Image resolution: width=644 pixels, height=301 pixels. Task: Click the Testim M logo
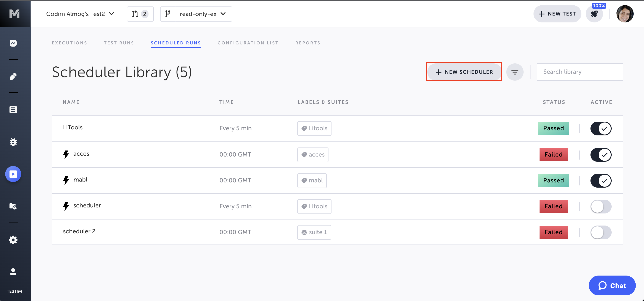tap(14, 14)
